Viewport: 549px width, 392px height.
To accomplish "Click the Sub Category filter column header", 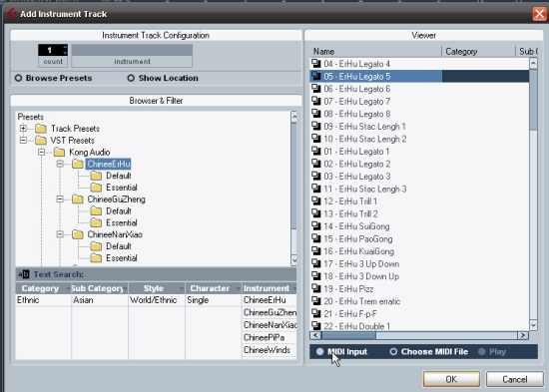I will pyautogui.click(x=100, y=288).
